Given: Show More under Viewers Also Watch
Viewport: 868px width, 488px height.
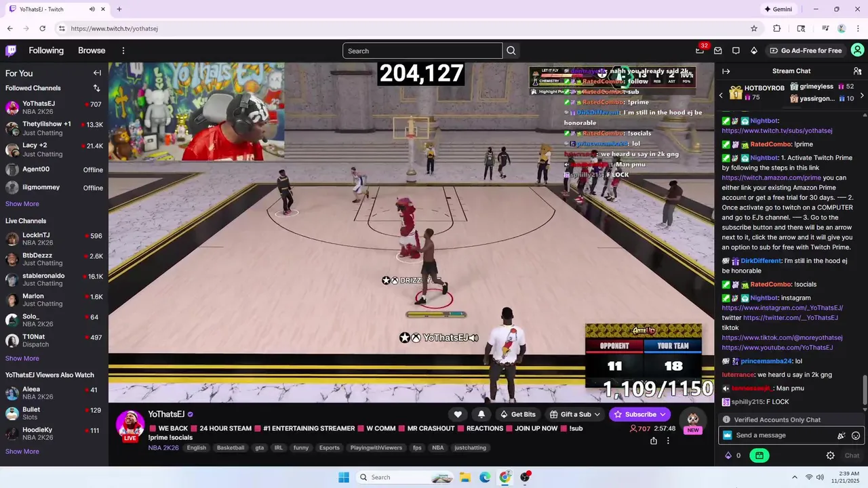Looking at the screenshot, I should tap(22, 451).
